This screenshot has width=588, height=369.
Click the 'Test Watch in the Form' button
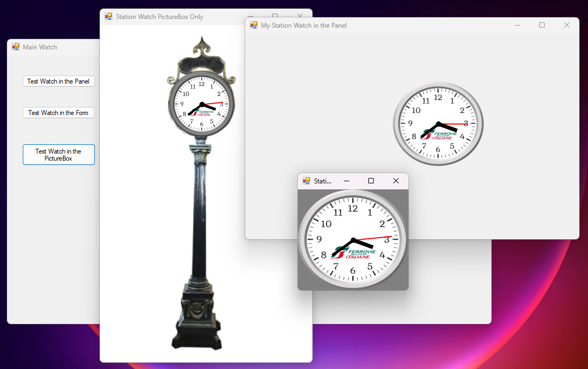(59, 113)
